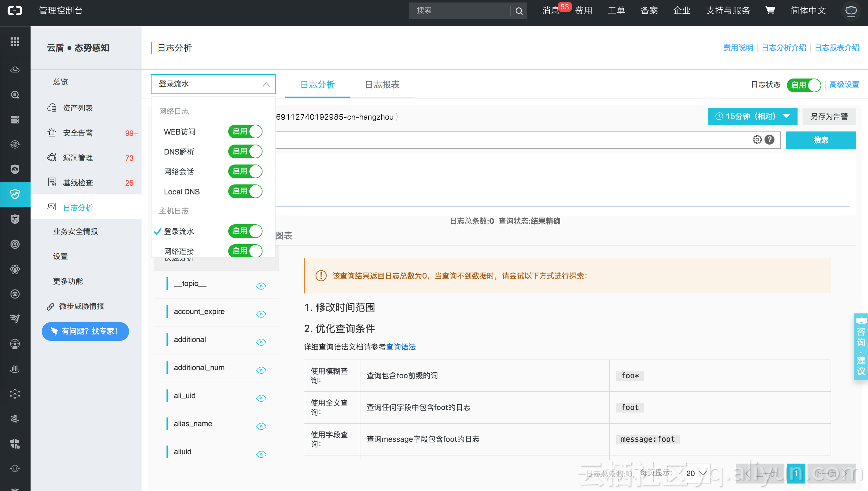868x491 pixels.
Task: Click the threat intelligence link icon
Action: click(50, 307)
